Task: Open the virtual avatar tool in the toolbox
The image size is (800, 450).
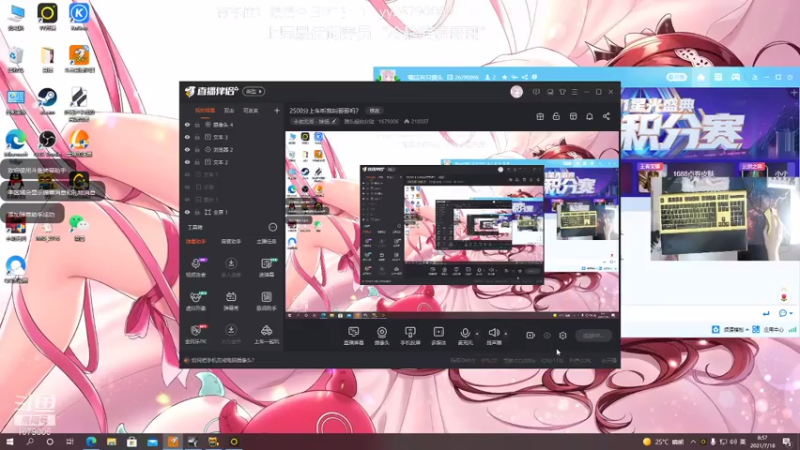Action: 196,301
